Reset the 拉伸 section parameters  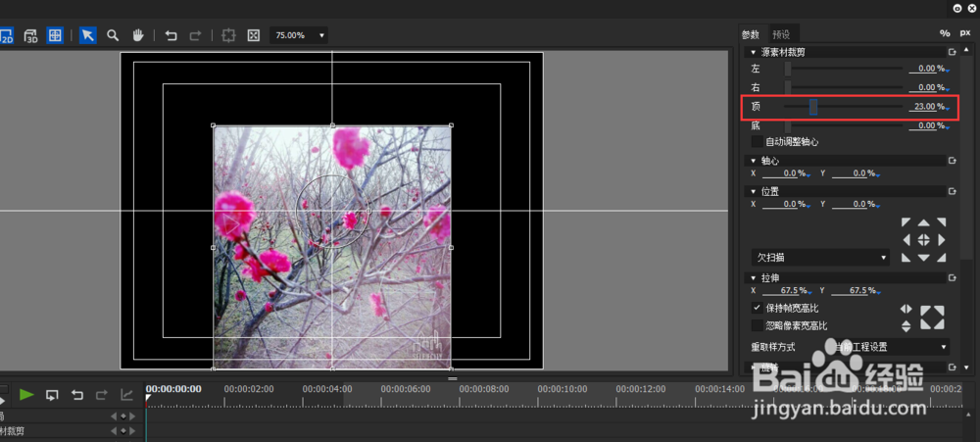pyautogui.click(x=952, y=277)
